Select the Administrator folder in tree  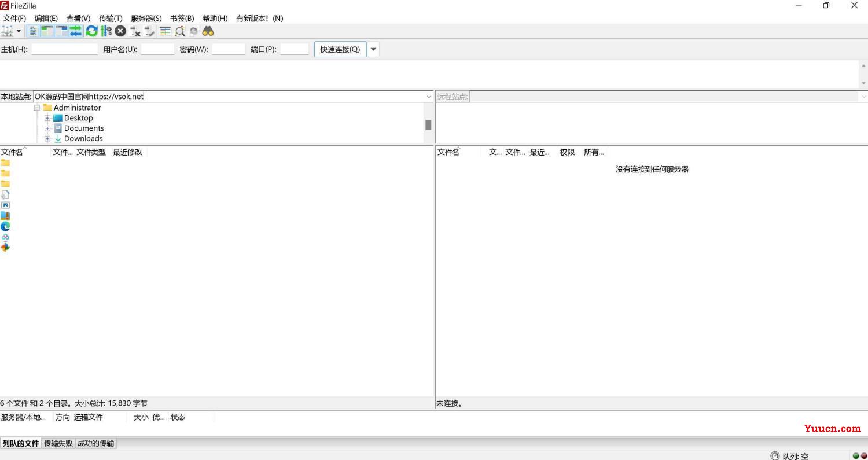point(77,108)
